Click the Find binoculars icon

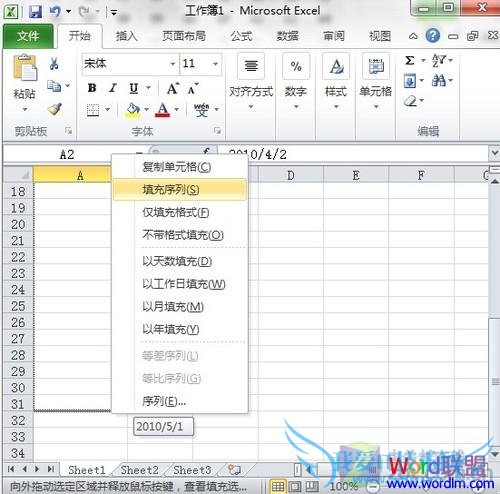(439, 80)
